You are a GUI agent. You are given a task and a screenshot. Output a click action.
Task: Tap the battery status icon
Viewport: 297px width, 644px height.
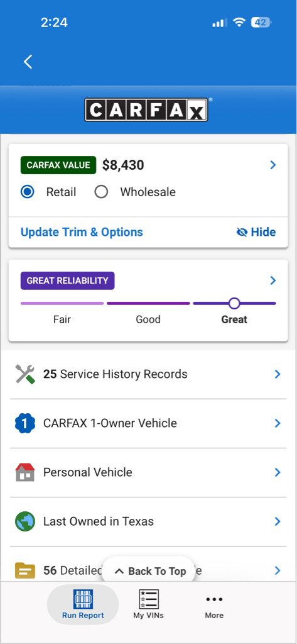coord(261,22)
